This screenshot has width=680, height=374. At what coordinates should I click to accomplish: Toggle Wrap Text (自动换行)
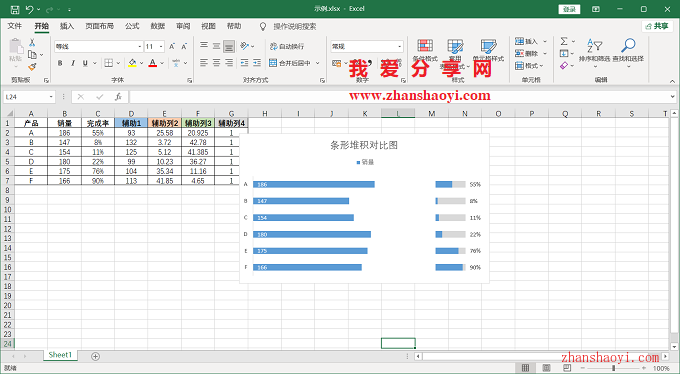pyautogui.click(x=287, y=46)
